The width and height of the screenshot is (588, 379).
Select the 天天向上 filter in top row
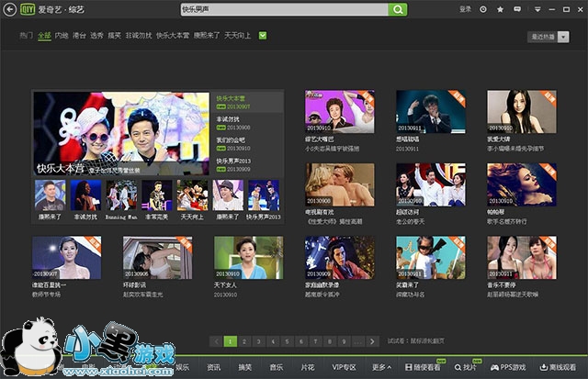tap(237, 36)
